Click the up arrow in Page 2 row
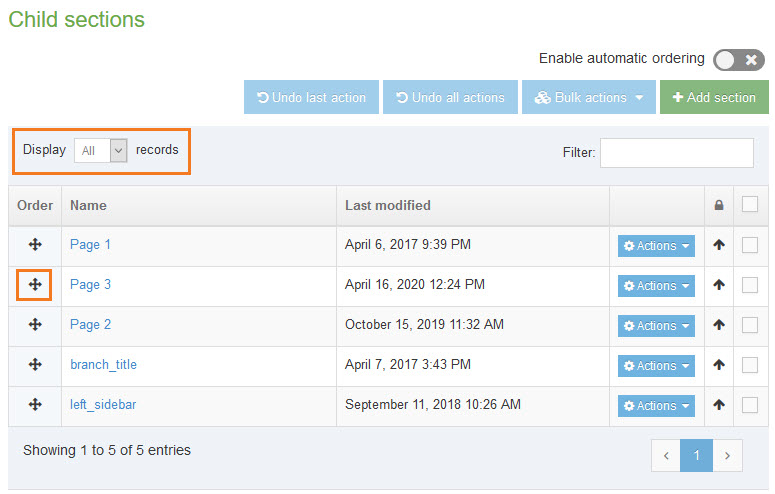Viewport: 775px width, 494px height. point(719,325)
